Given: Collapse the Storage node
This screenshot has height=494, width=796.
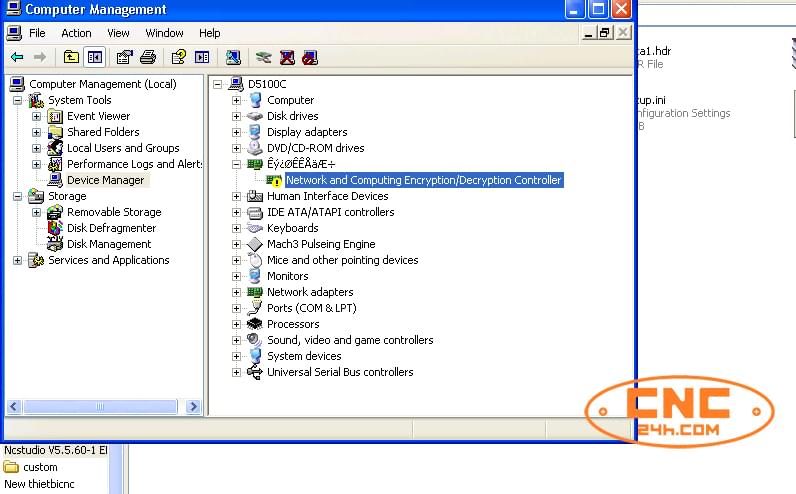Looking at the screenshot, I should point(18,196).
